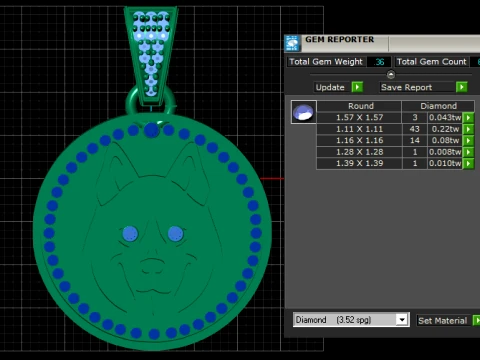
Task: Collapse the panel using the round arrow handle
Action: pos(391,74)
